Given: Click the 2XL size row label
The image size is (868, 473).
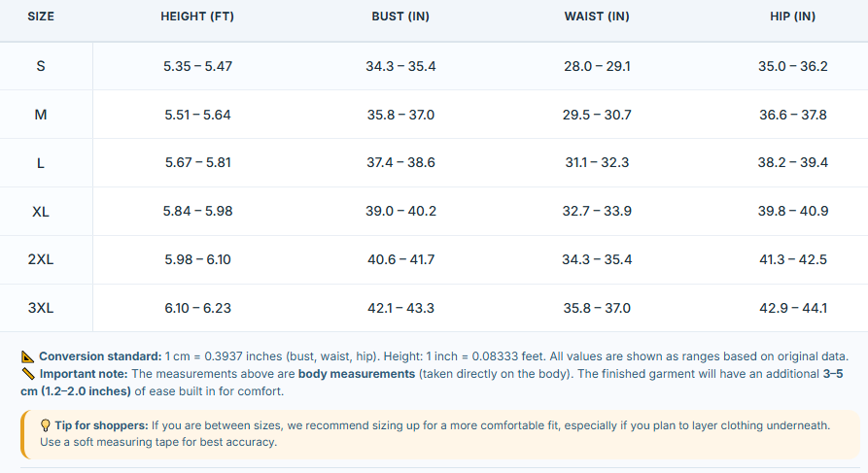Looking at the screenshot, I should coord(41,260).
